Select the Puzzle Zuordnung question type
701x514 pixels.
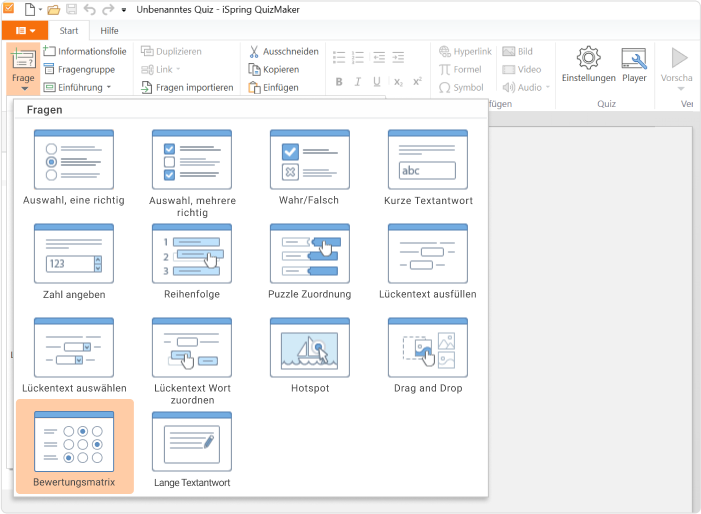click(309, 262)
